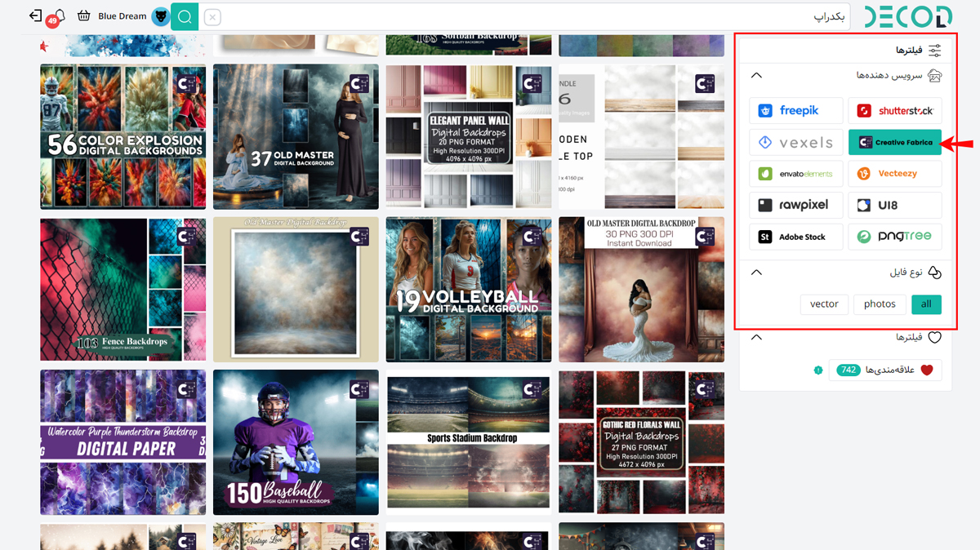Collapse the service providers (سرویس دهنده‌ها) section
The width and height of the screenshot is (980, 550).
(x=756, y=76)
